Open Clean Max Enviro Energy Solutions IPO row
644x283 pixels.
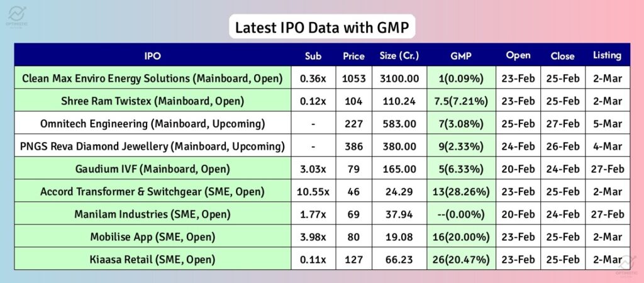click(x=152, y=78)
